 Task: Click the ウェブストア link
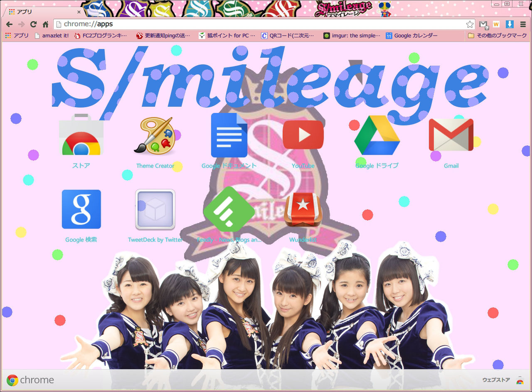496,380
